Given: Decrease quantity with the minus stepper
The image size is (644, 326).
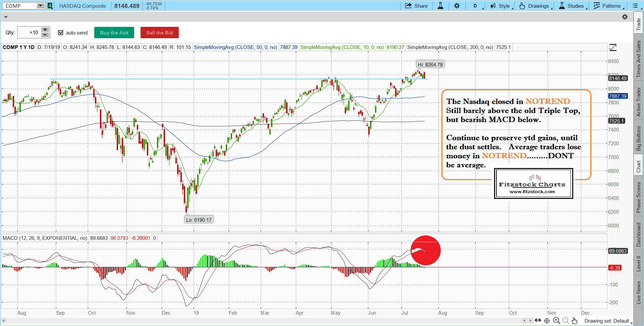Looking at the screenshot, I should tap(45, 35).
